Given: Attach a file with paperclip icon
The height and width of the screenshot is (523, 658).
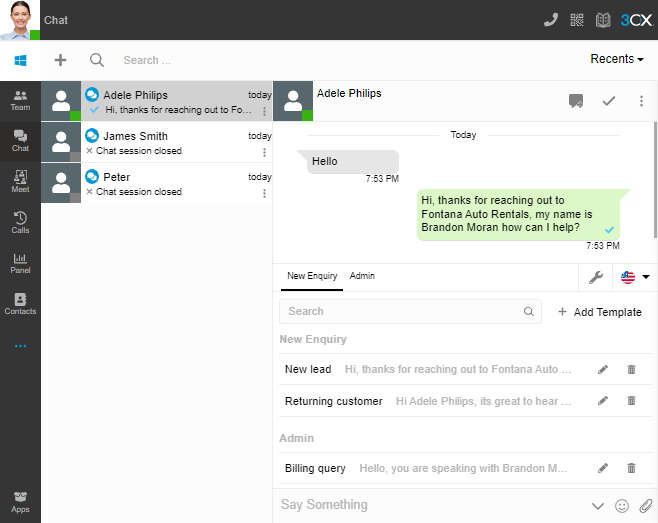Looking at the screenshot, I should click(x=646, y=506).
